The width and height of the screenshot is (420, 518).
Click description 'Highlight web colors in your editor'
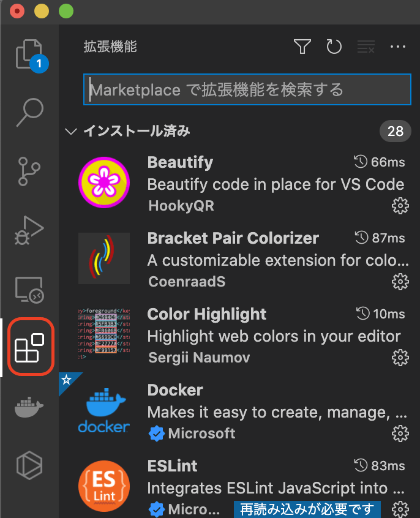coord(274,336)
